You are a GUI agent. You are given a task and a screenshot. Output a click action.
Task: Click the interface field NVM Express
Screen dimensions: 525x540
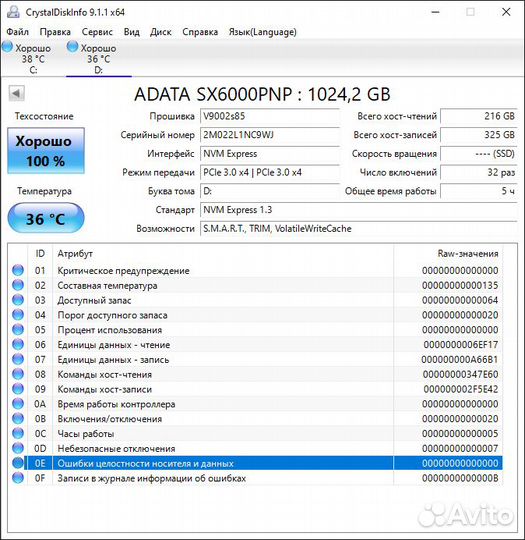pyautogui.click(x=270, y=154)
